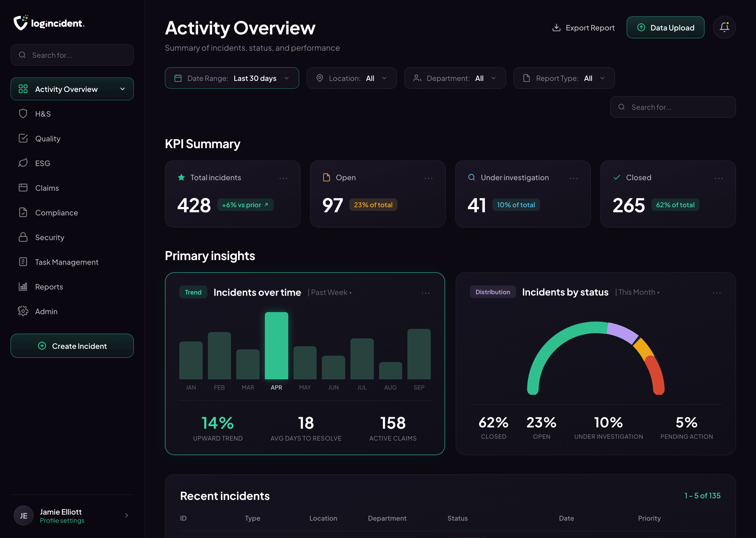Click the Admin gear icon in sidebar
Screen dimensions: 756x538
pyautogui.click(x=23, y=311)
